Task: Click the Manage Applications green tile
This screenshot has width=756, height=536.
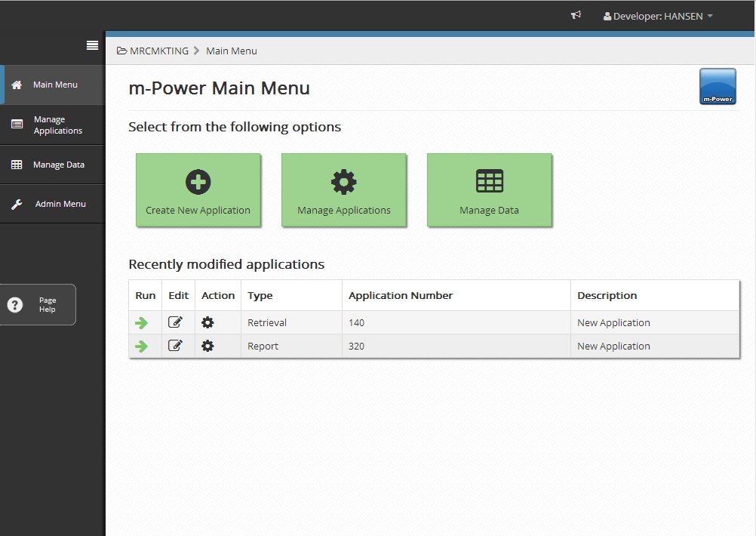Action: (343, 189)
